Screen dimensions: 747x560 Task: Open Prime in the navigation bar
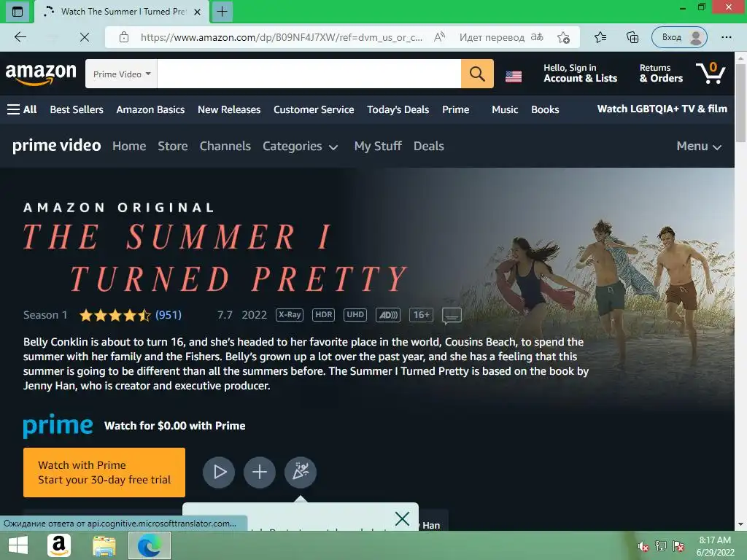(x=455, y=109)
